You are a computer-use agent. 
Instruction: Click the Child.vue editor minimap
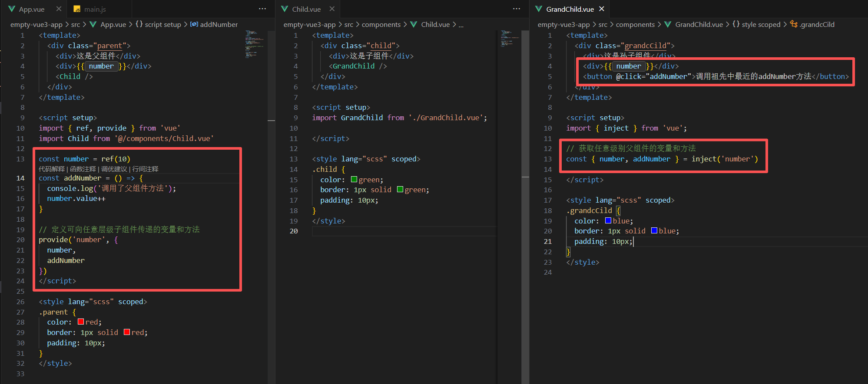(510, 39)
